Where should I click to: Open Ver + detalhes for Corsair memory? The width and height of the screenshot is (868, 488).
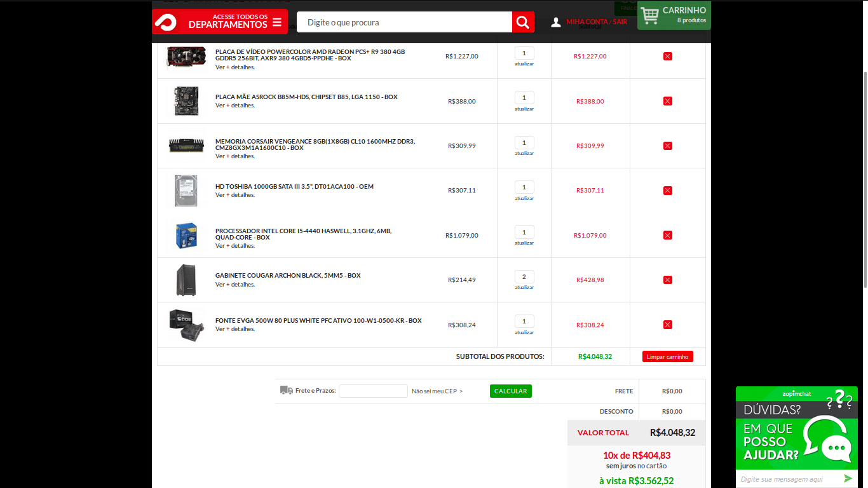[x=235, y=156]
